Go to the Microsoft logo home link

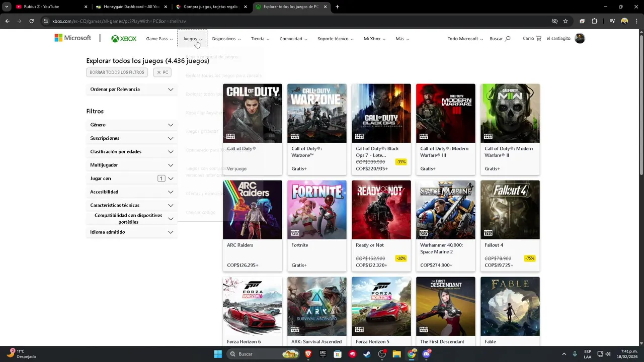click(73, 38)
